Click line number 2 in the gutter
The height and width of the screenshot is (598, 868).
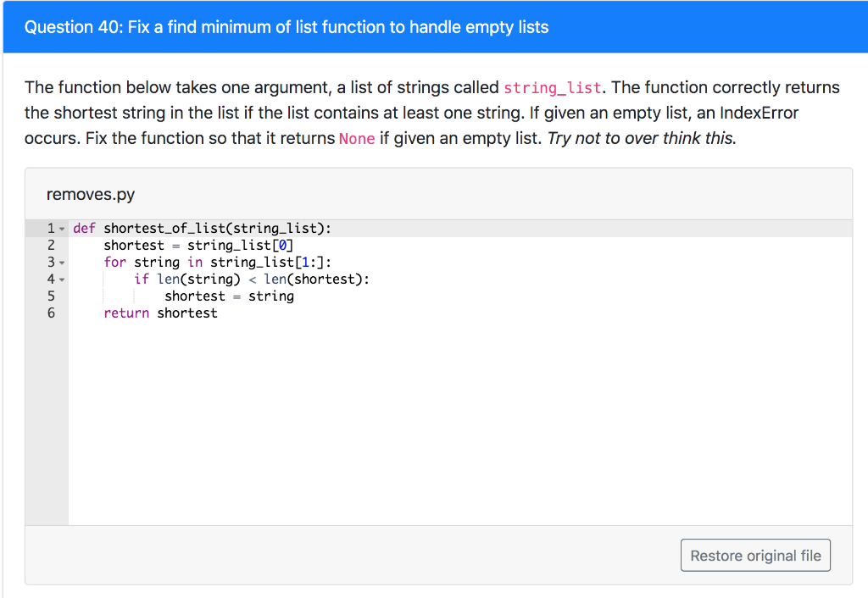51,245
